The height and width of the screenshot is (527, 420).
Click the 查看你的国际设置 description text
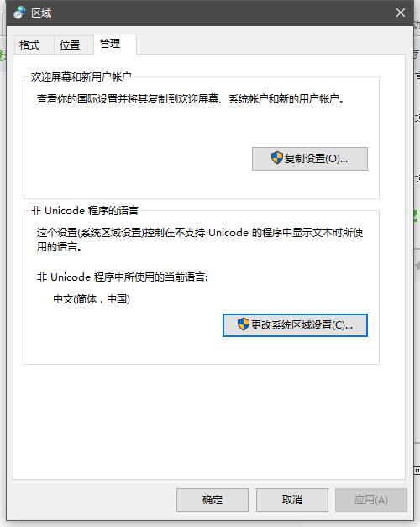[191, 99]
